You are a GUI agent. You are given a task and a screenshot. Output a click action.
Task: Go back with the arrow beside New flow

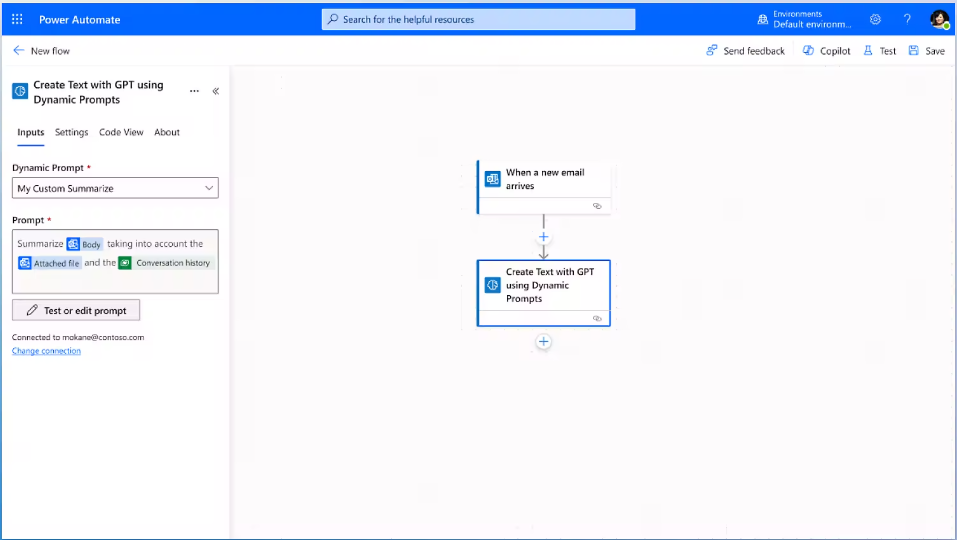point(19,51)
